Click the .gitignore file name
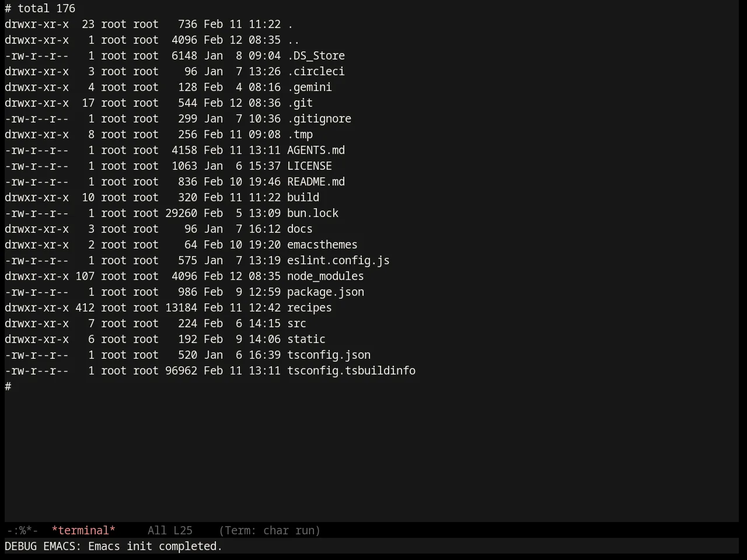747x560 pixels. point(319,118)
